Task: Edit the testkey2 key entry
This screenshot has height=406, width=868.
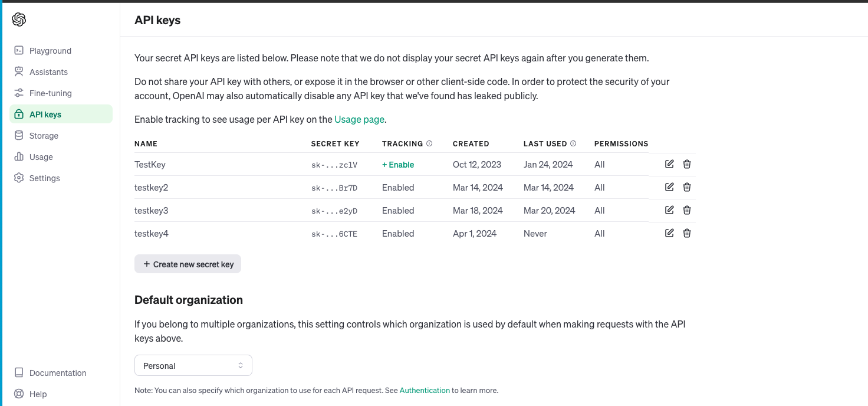Action: [669, 187]
